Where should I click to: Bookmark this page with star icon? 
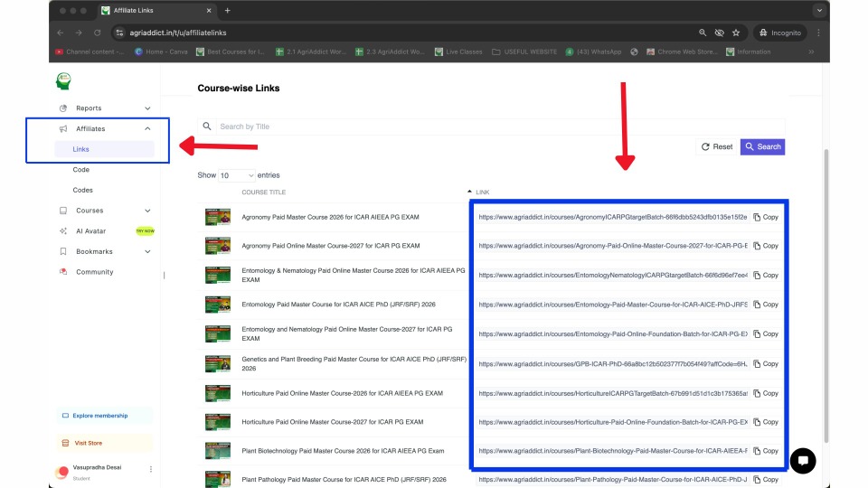(x=736, y=33)
